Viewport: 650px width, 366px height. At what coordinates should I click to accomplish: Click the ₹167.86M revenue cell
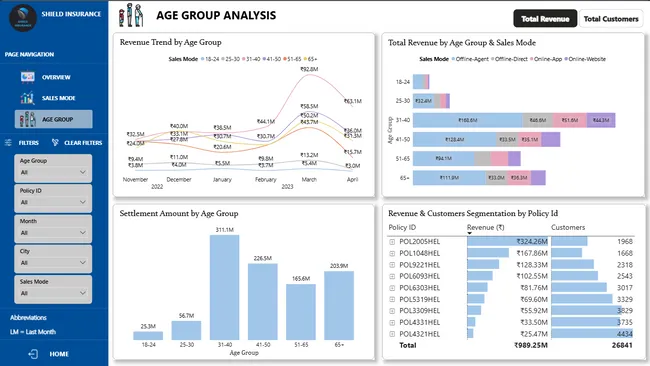pyautogui.click(x=507, y=253)
